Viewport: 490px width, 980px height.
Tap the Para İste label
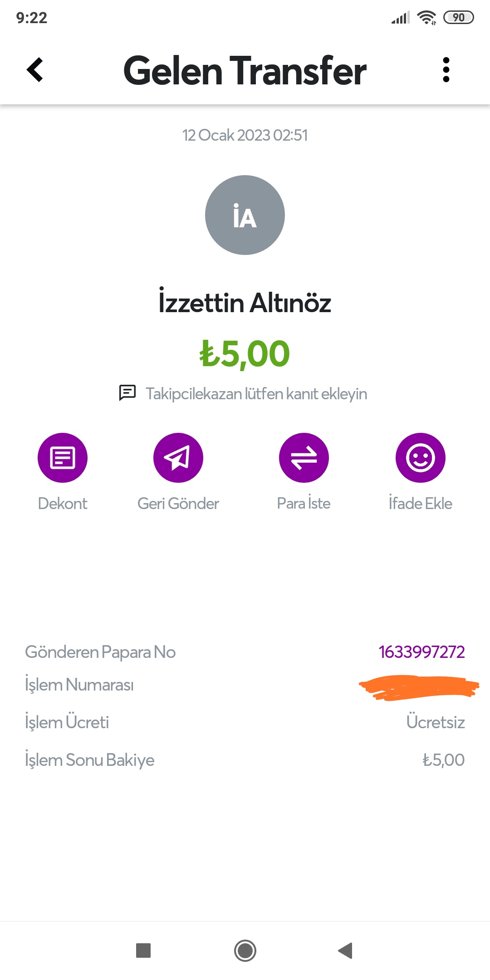point(304,504)
